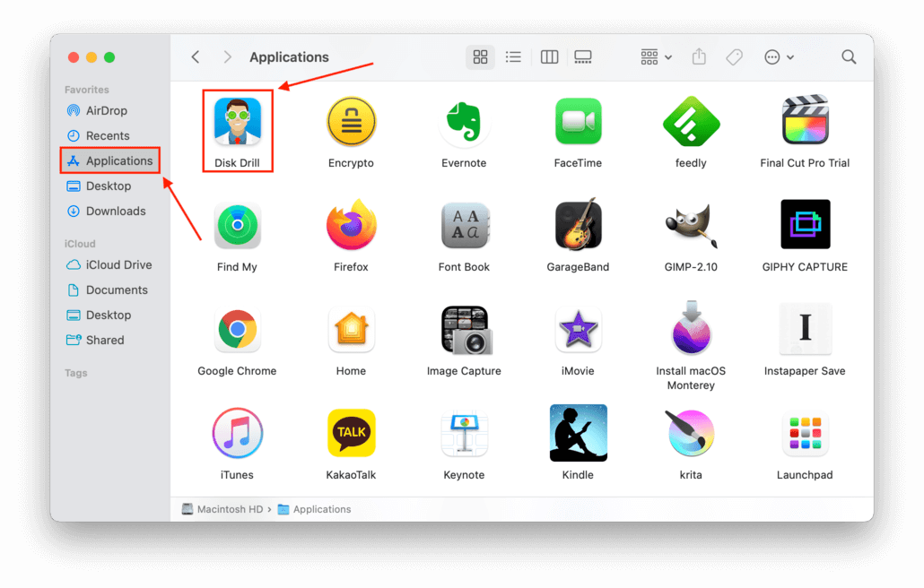The width and height of the screenshot is (924, 588).
Task: Open Google Chrome
Action: coord(238,329)
